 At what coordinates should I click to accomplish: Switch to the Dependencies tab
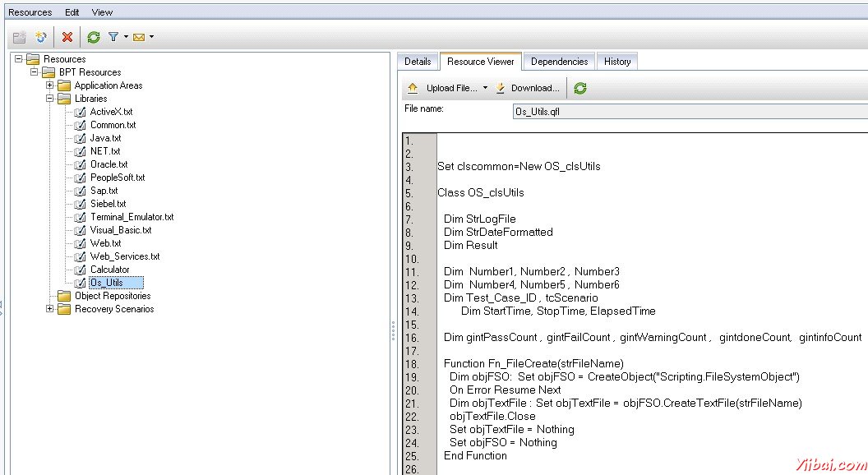pyautogui.click(x=559, y=62)
